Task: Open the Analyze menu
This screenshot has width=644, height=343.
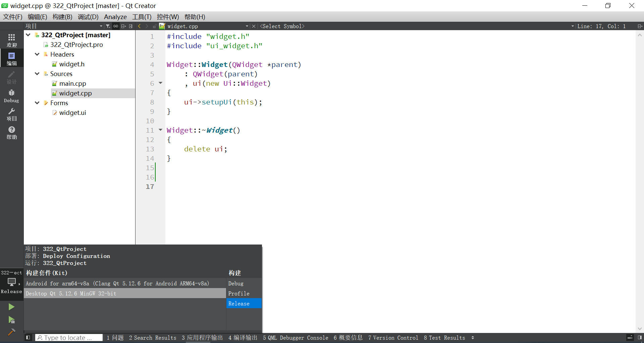Action: tap(115, 17)
